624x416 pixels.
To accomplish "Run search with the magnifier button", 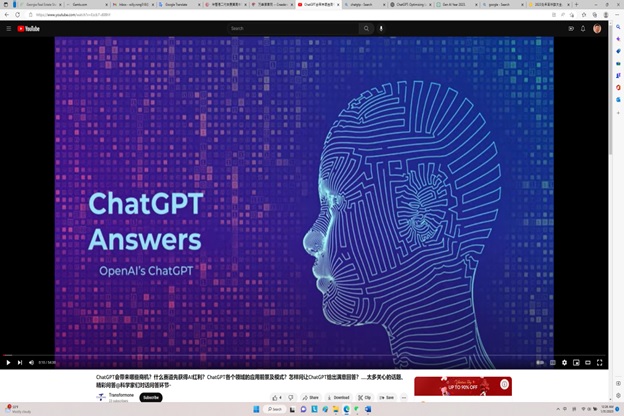I will pyautogui.click(x=366, y=29).
